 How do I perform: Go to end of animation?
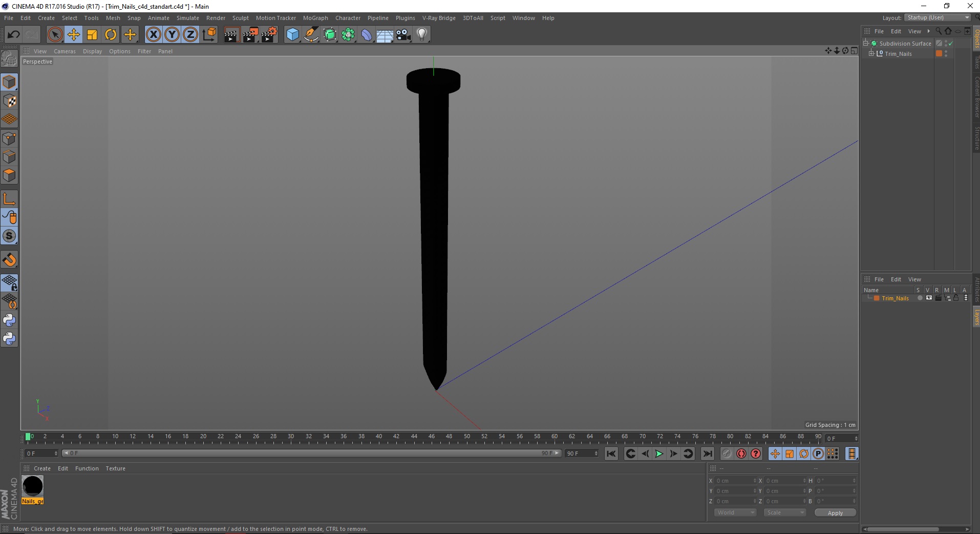(x=708, y=454)
